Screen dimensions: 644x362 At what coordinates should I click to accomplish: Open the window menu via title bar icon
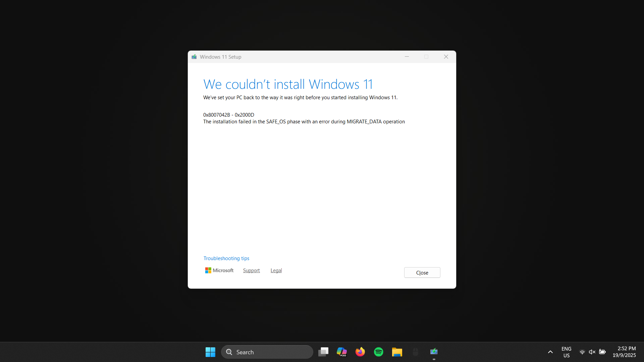[194, 57]
